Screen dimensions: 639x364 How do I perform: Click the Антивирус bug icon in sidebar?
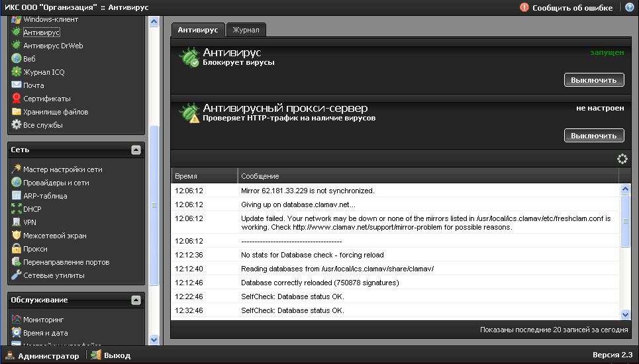click(x=17, y=32)
